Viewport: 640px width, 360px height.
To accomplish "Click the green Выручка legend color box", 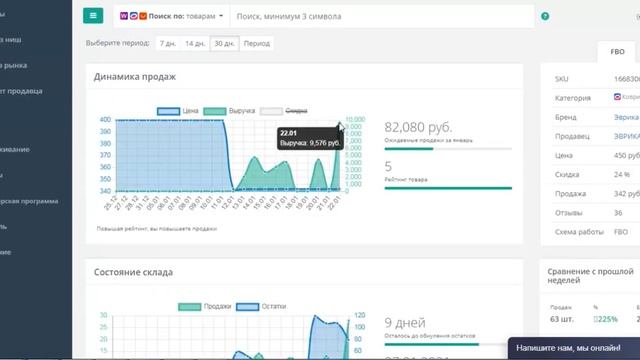I will tap(215, 111).
